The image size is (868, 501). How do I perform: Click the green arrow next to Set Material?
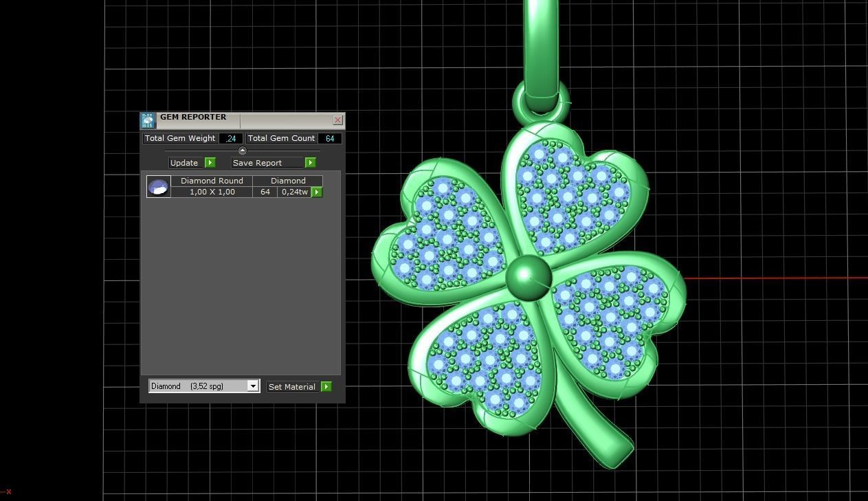[326, 387]
